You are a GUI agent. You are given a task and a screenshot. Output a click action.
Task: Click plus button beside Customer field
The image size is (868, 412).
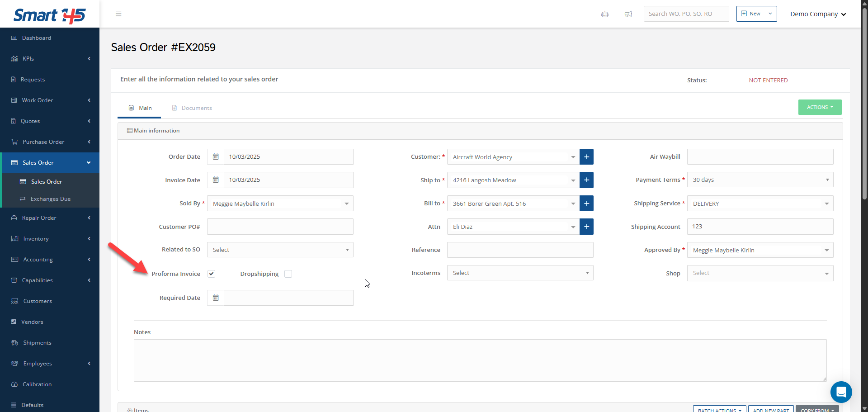coord(586,157)
